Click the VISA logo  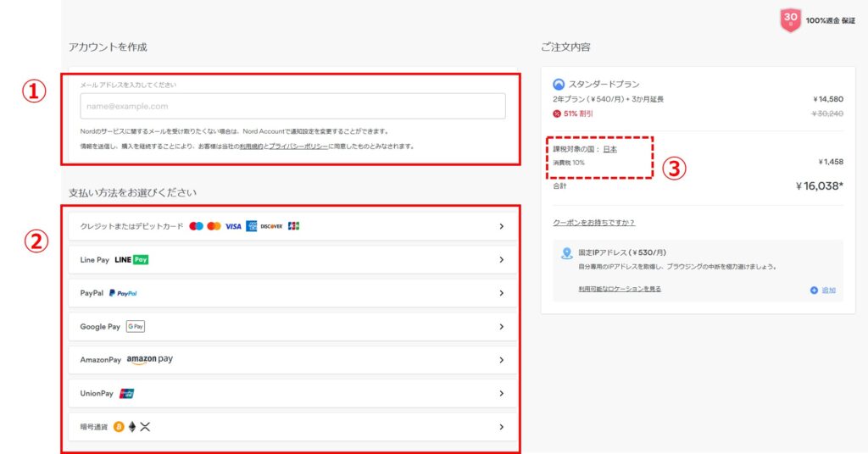(x=233, y=226)
